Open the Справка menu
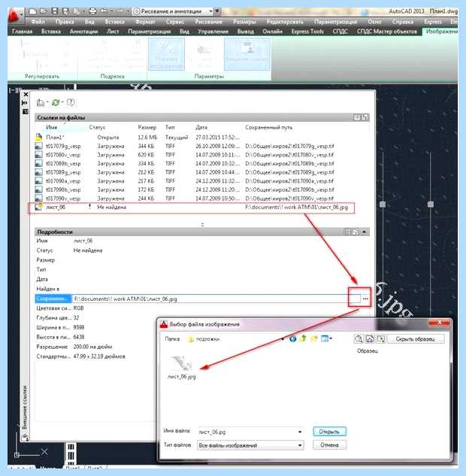The image size is (466, 476). pyautogui.click(x=402, y=22)
